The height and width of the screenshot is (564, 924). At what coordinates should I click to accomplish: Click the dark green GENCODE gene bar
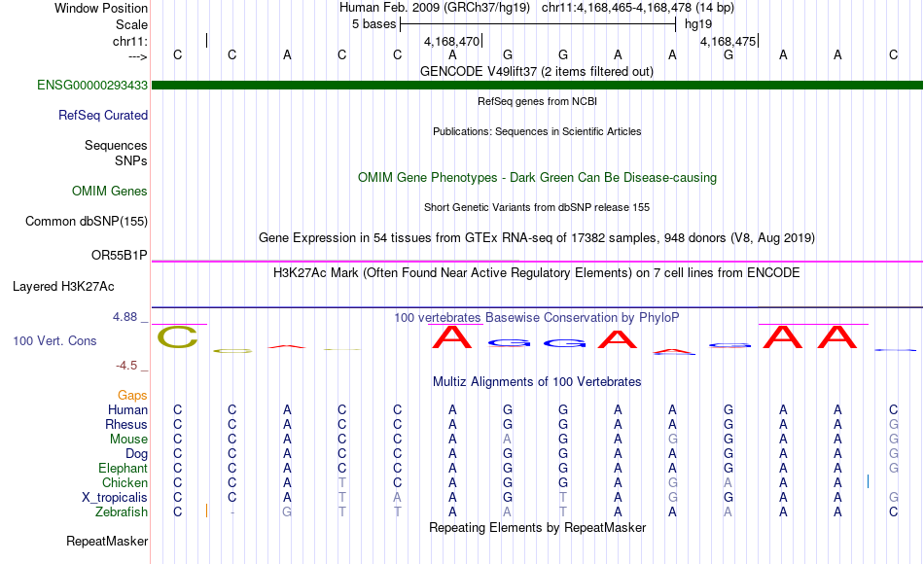click(537, 85)
